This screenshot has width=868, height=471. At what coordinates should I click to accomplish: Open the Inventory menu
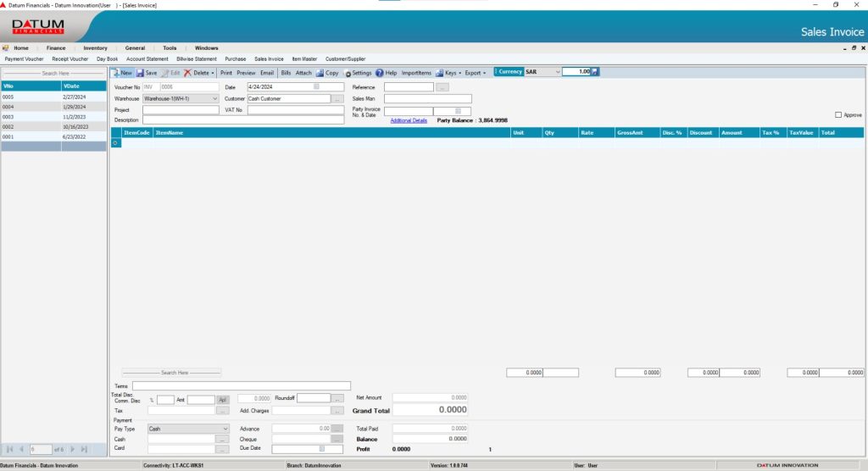click(x=95, y=48)
